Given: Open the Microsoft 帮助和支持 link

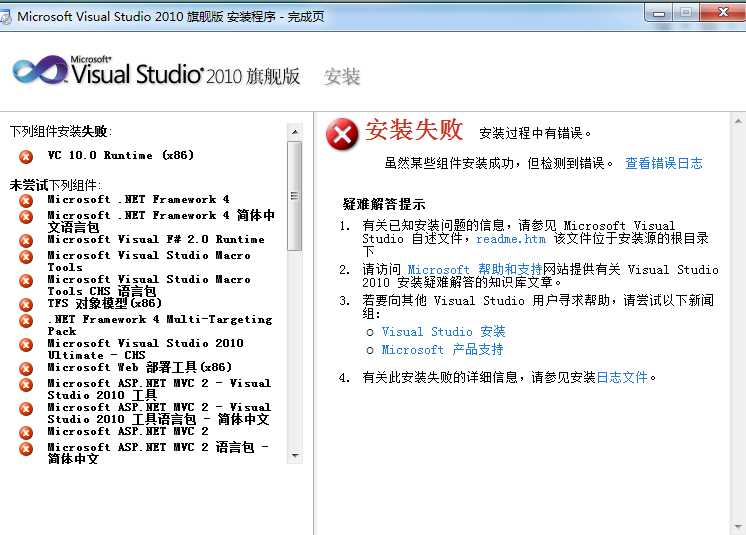Looking at the screenshot, I should 475,269.
